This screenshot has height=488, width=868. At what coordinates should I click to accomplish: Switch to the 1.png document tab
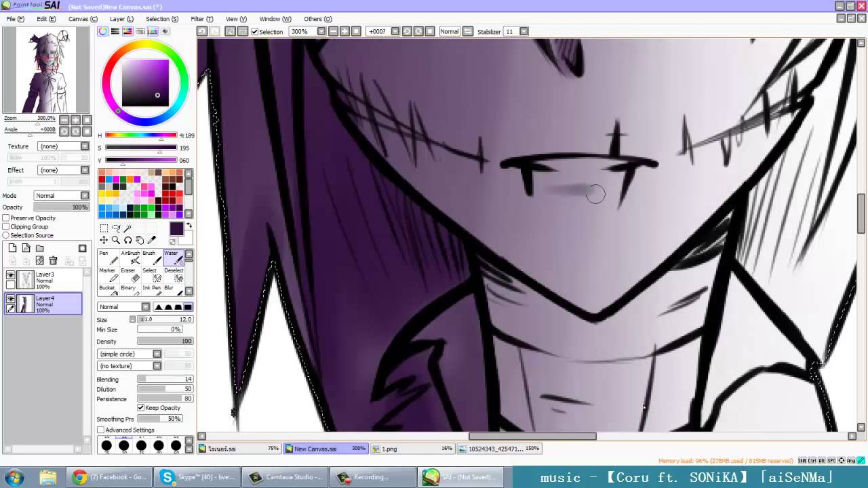click(x=413, y=449)
